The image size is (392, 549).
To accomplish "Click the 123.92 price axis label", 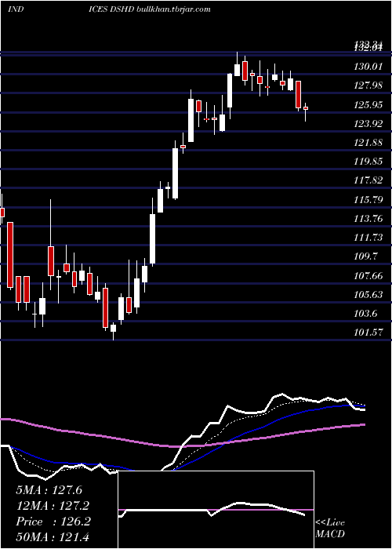I will click(368, 123).
